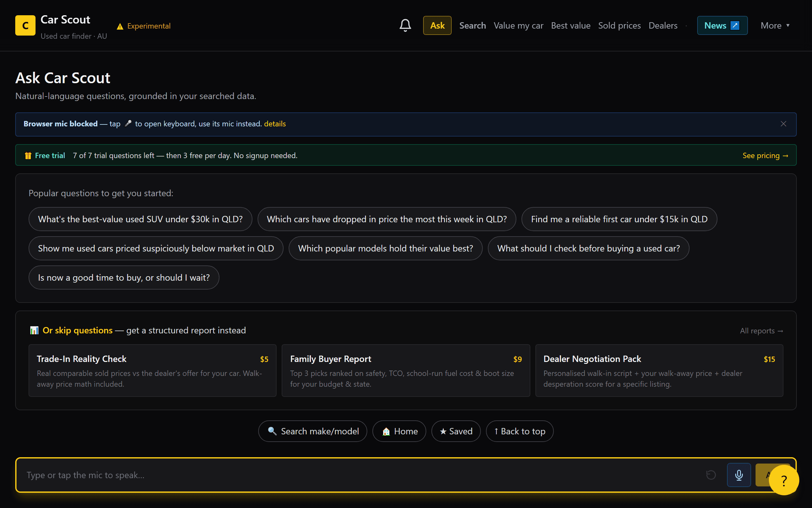This screenshot has height=508, width=812.
Task: Go to Home from the quick bar
Action: click(399, 431)
